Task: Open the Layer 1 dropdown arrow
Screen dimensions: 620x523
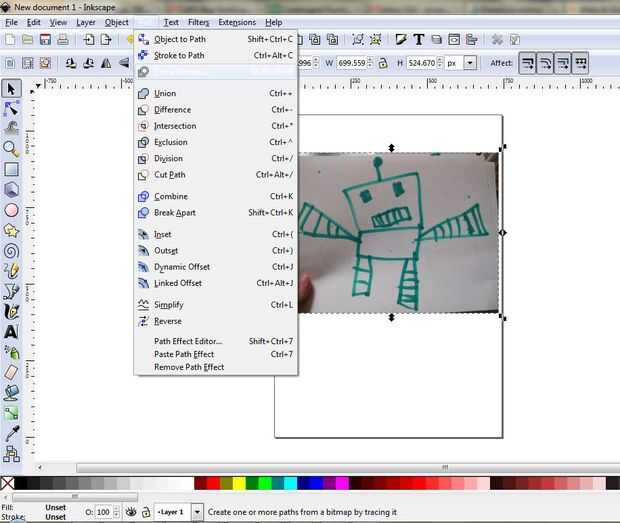Action: tap(197, 512)
